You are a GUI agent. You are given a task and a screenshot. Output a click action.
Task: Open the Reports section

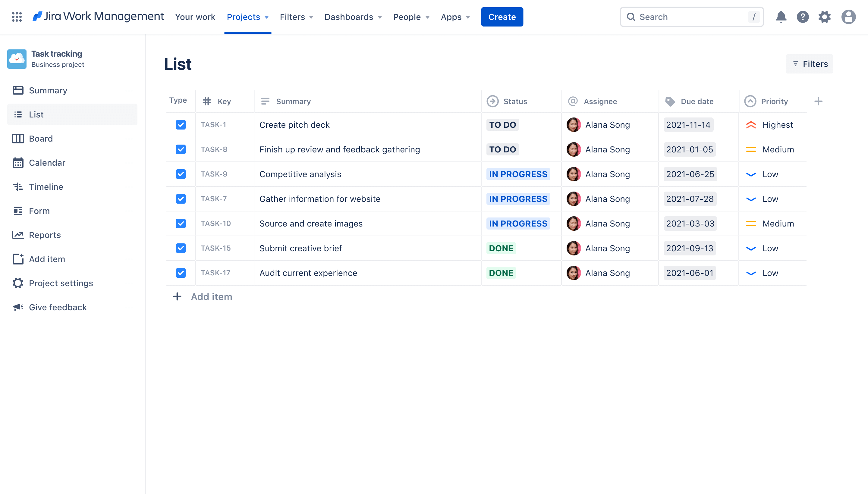[x=45, y=234]
